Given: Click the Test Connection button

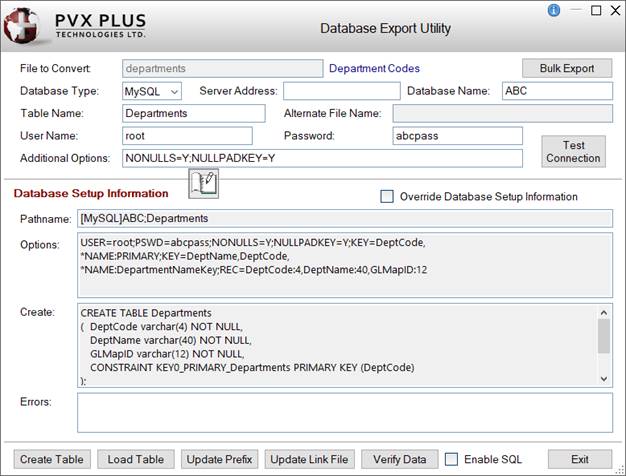Looking at the screenshot, I should [x=573, y=151].
